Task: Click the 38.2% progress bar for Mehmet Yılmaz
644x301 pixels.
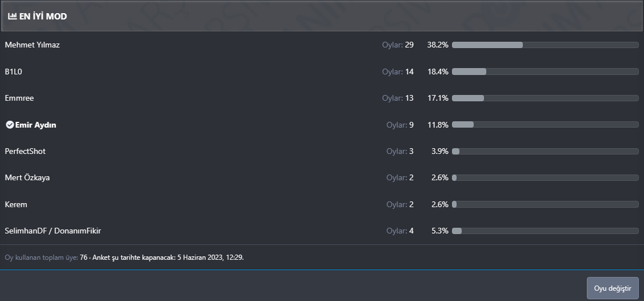Action: click(545, 45)
